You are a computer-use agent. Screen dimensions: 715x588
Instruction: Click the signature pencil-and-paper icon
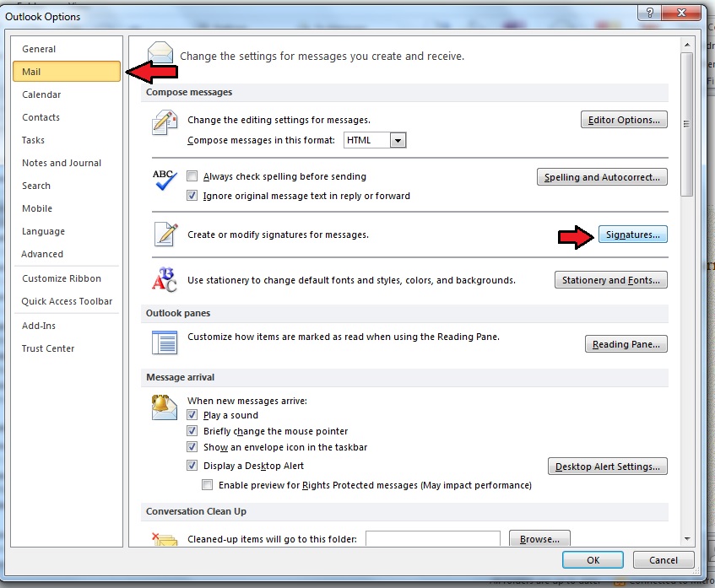[x=164, y=234]
